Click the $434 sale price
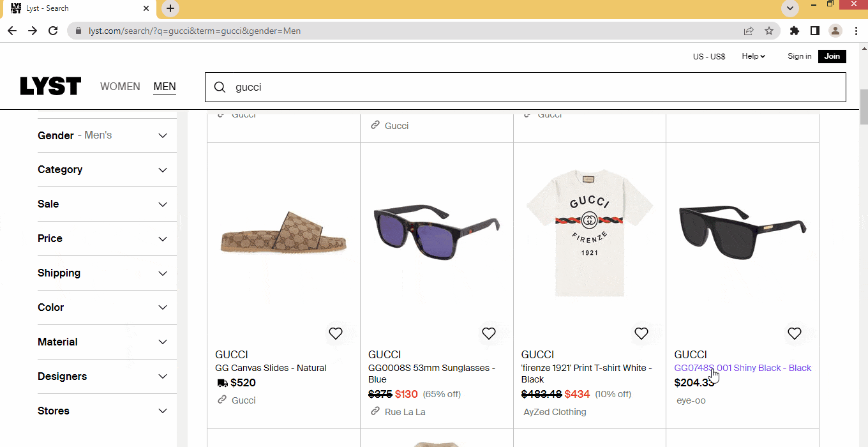 578,394
